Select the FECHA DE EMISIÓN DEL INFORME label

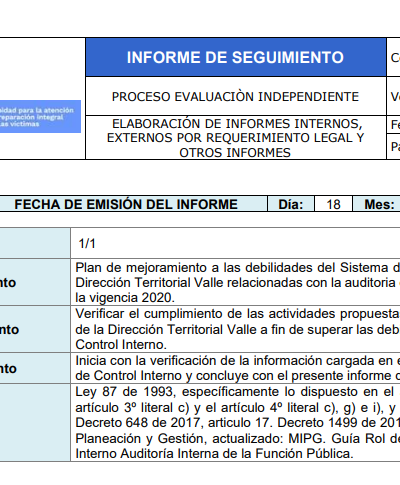pos(126,204)
